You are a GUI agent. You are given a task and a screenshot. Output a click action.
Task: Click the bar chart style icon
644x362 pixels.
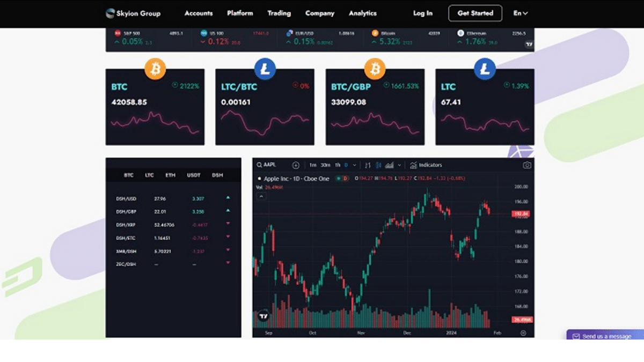368,165
